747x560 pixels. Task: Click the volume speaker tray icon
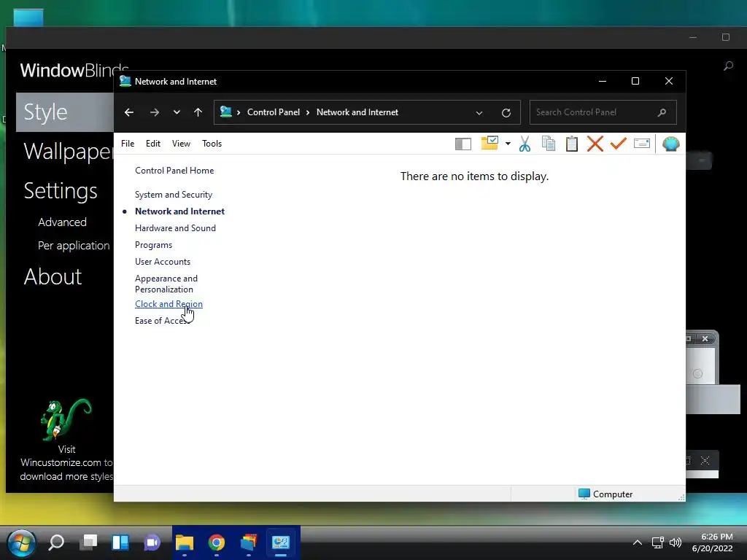coord(676,542)
